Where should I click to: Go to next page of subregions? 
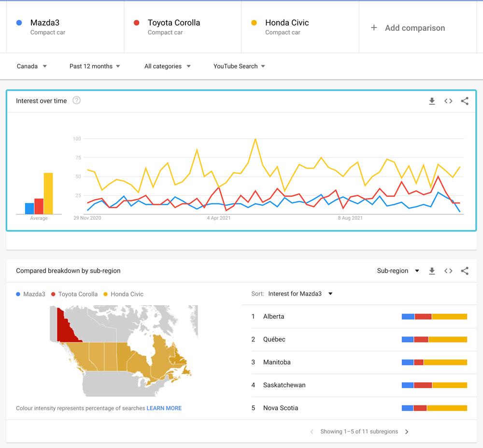click(x=407, y=432)
